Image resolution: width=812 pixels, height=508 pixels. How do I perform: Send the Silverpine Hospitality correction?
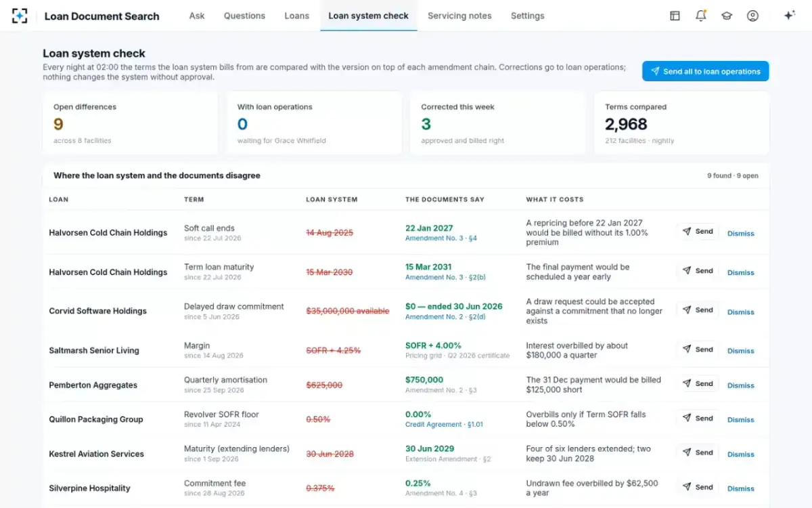click(698, 487)
